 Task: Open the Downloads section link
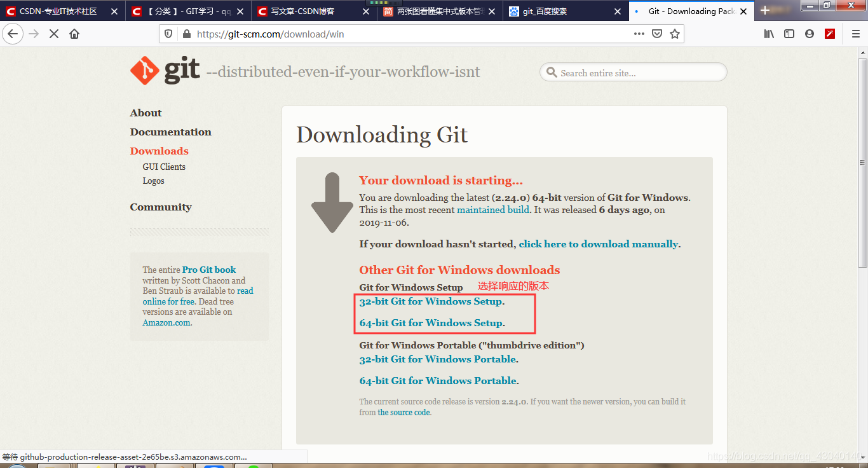tap(159, 151)
